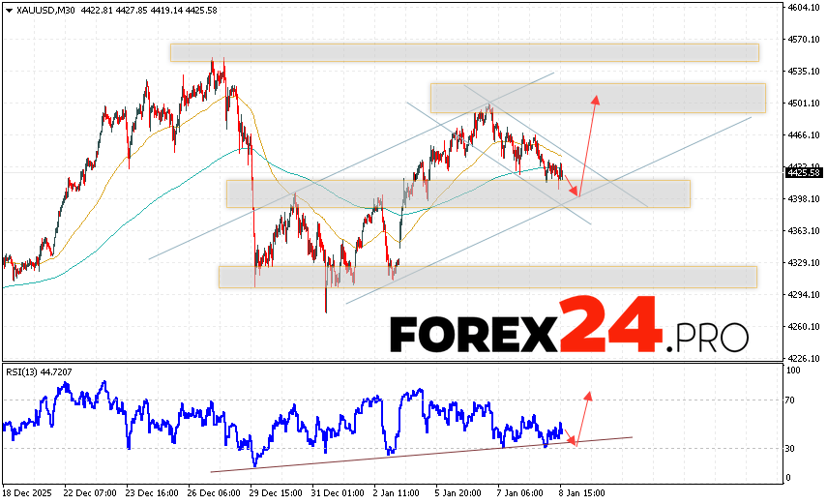Click the 26 Dec 06:00 time label
Screen dimensions: 827x504
tap(214, 493)
